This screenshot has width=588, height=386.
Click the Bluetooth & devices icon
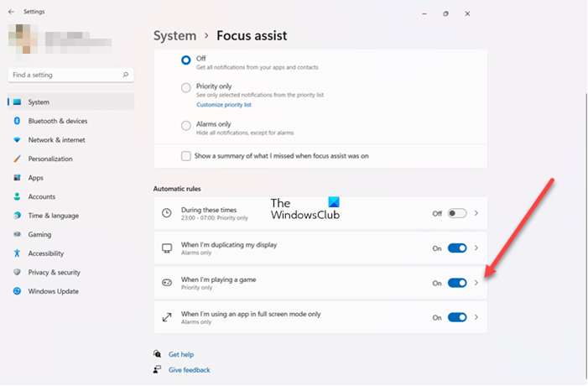click(x=17, y=121)
